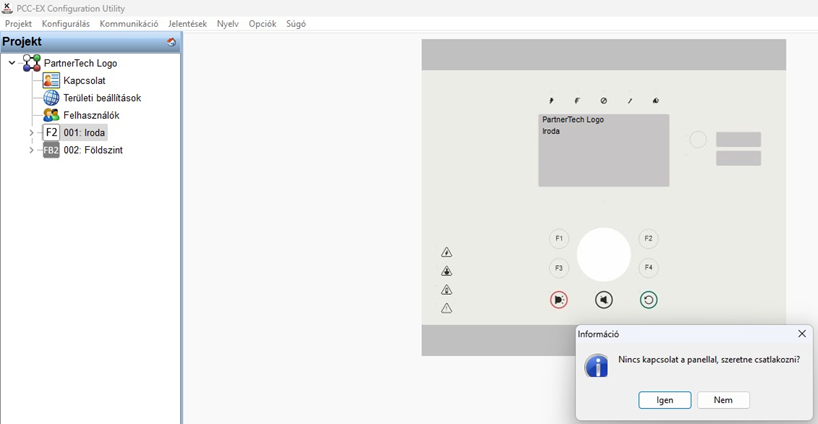Click the F1 button on the panel

pos(559,238)
